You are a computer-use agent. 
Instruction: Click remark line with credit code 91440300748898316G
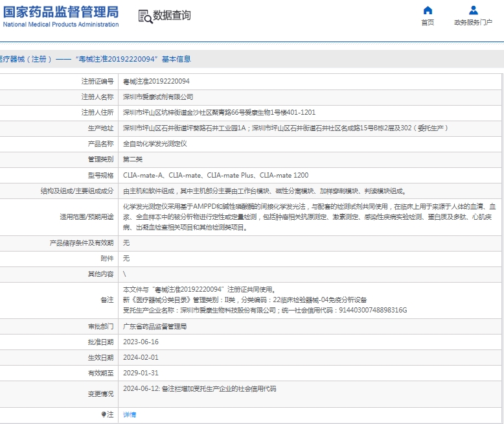[265, 310]
